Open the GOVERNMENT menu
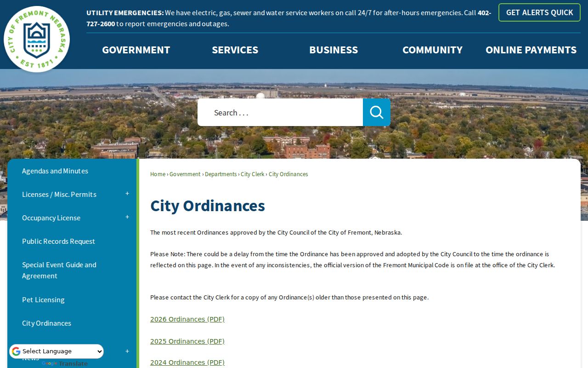 click(x=136, y=50)
